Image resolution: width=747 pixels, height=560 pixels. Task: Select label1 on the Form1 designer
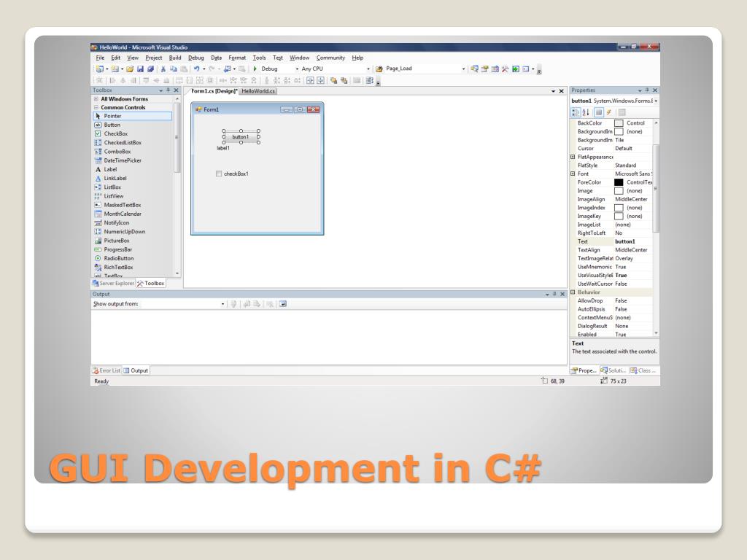[223, 148]
